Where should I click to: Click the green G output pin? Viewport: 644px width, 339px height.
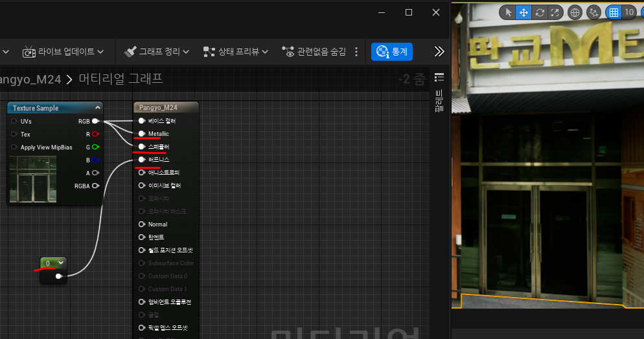95,147
